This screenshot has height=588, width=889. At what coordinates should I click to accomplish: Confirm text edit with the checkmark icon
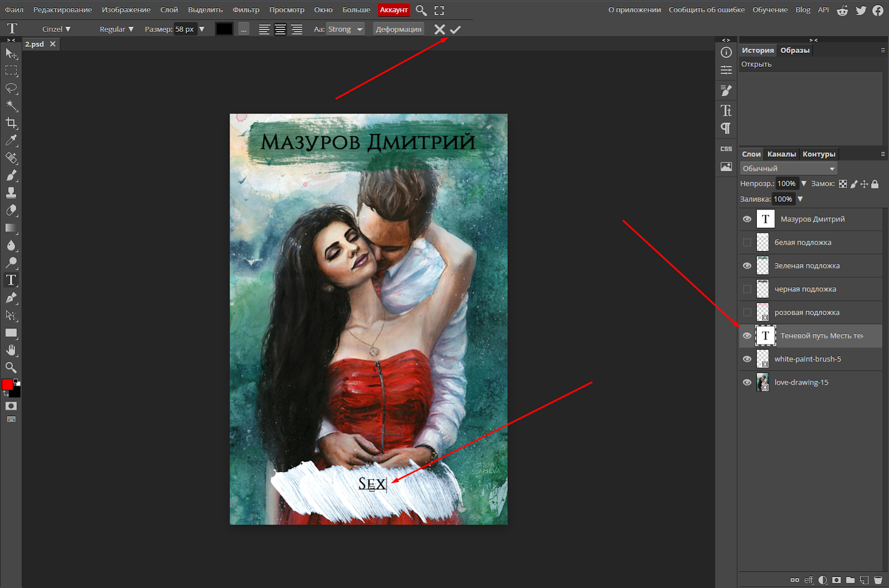tap(456, 29)
